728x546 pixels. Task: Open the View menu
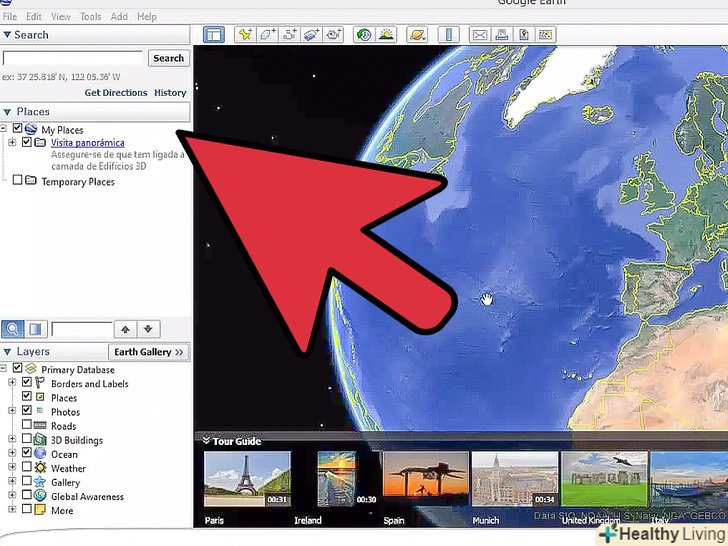[x=61, y=17]
